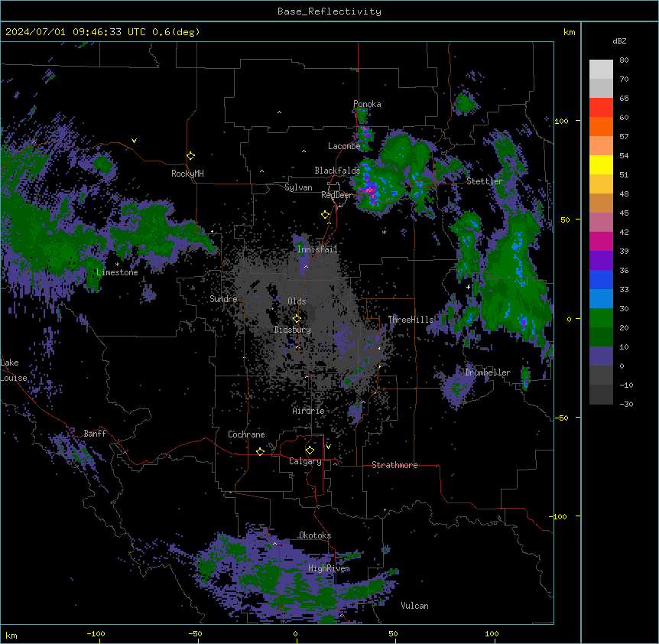Click the yellow V marker northwest of RockyMH

point(134,141)
